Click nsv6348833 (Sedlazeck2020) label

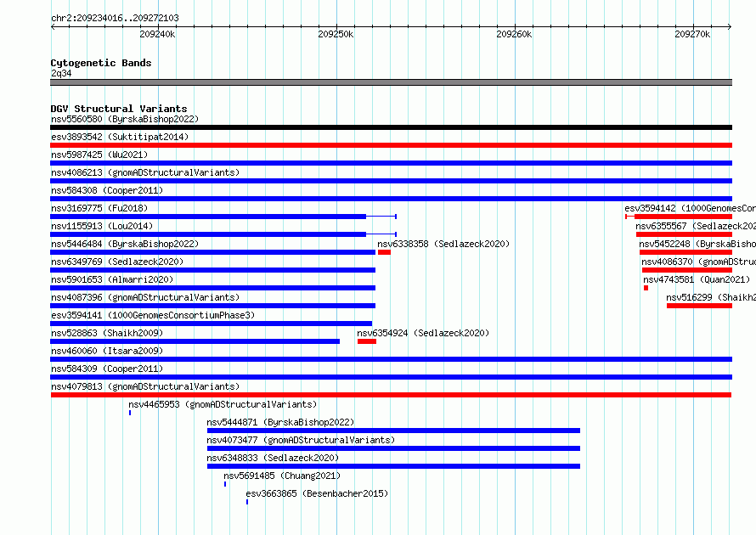click(273, 458)
